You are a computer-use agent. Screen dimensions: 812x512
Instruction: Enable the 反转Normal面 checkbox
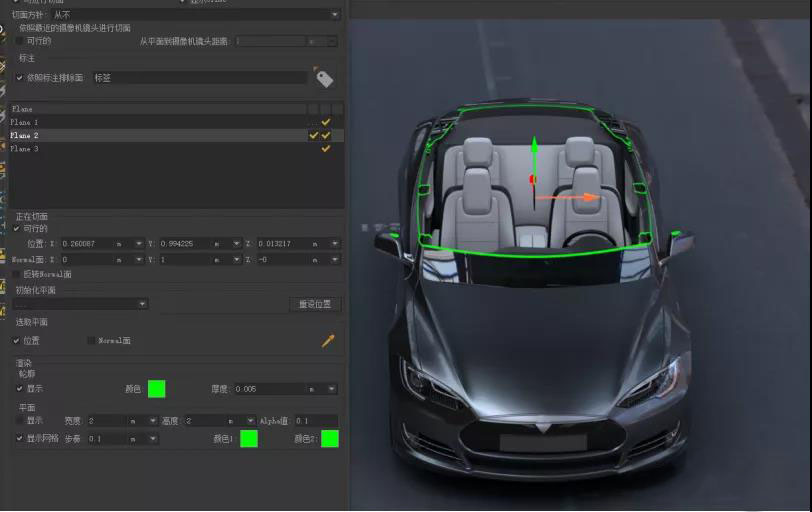click(17, 274)
